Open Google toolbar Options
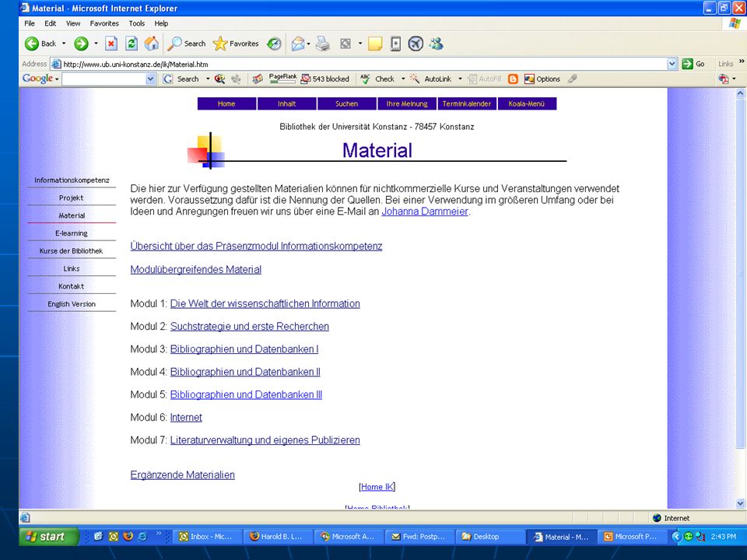Image resolution: width=747 pixels, height=560 pixels. pyautogui.click(x=542, y=79)
